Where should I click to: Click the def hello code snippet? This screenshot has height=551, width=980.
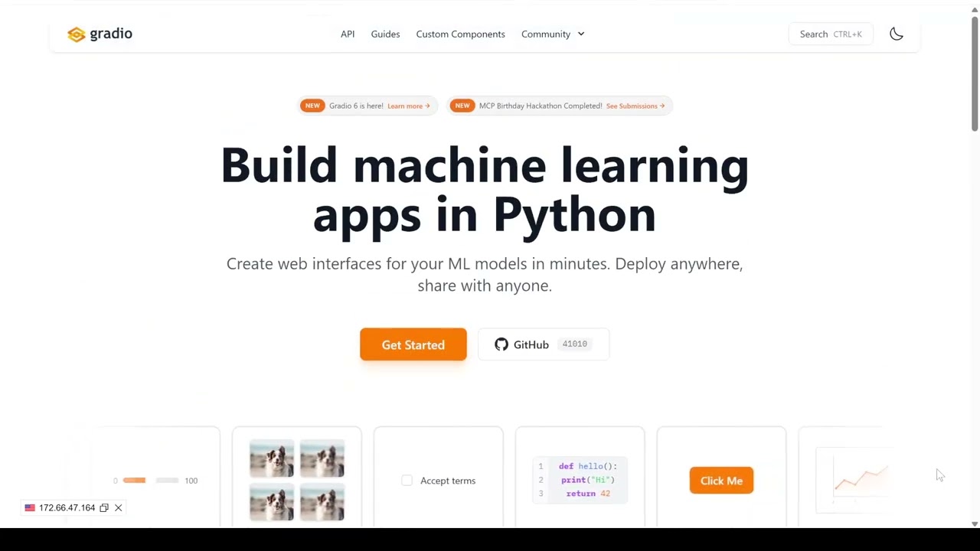point(580,480)
